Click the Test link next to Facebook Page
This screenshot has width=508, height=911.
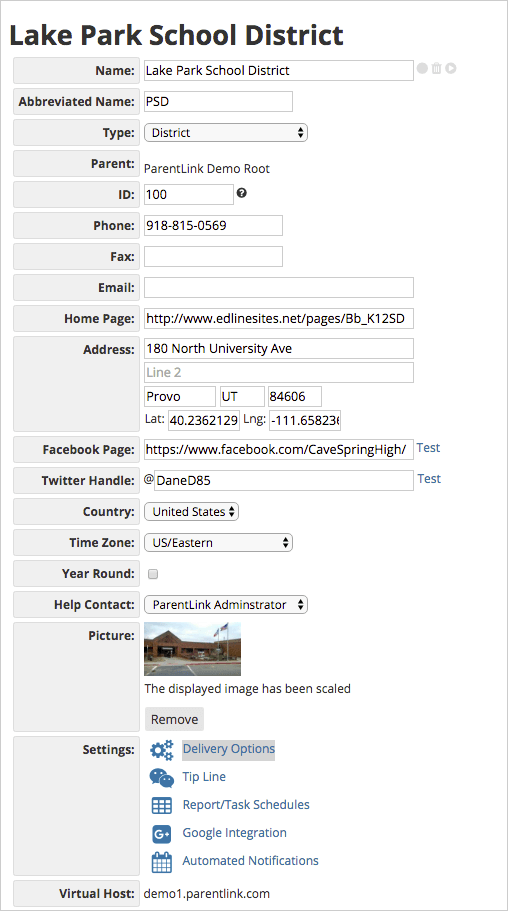pyautogui.click(x=428, y=448)
